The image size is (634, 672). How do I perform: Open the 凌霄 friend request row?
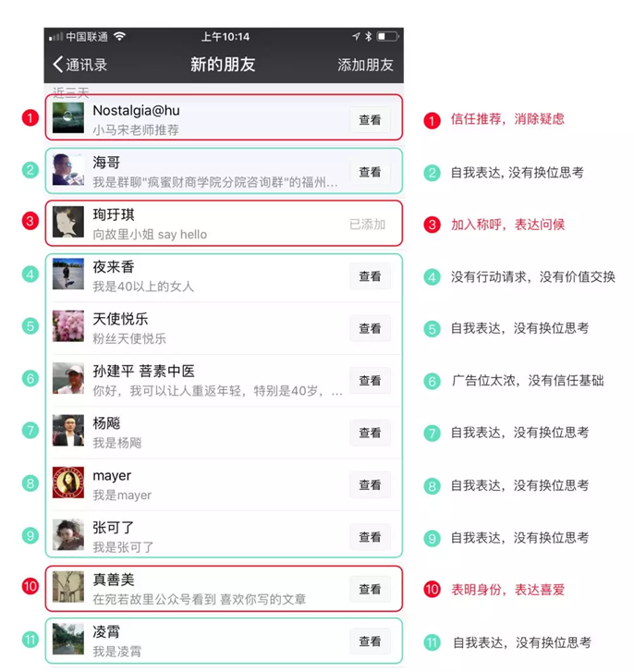tap(224, 641)
